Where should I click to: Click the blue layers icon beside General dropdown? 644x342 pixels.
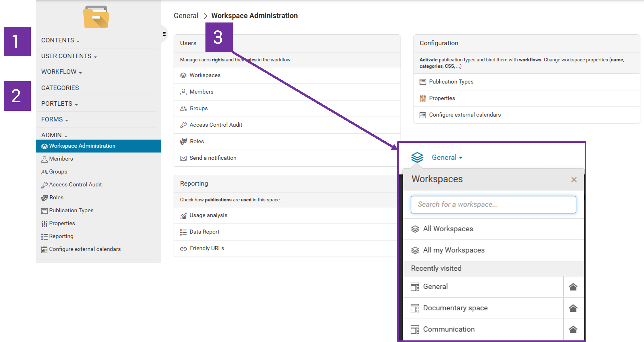point(417,157)
